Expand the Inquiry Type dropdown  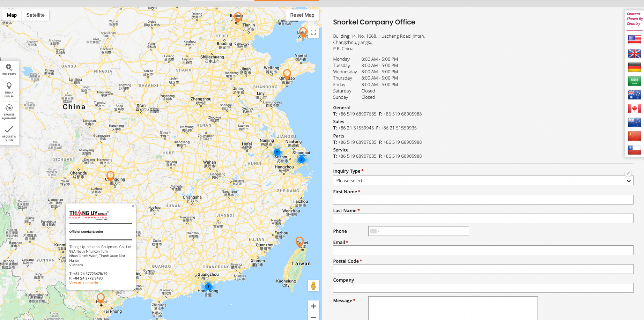(483, 181)
